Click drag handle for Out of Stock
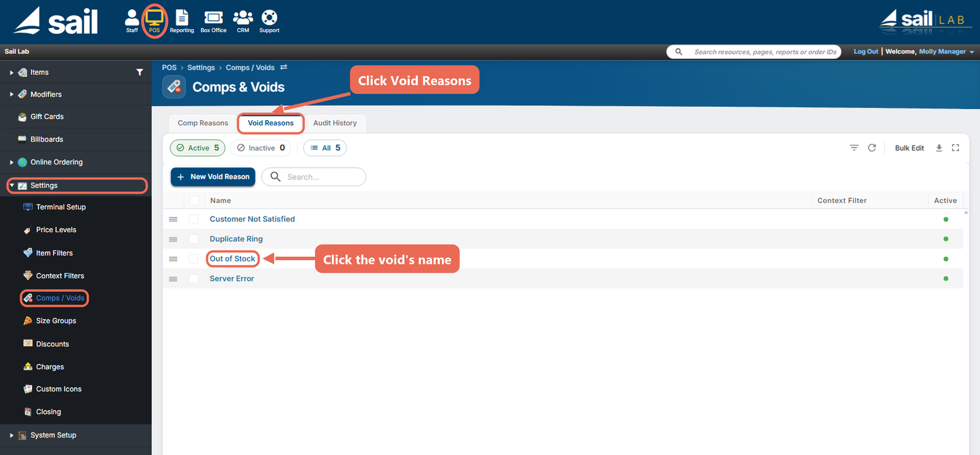980x455 pixels. click(x=173, y=259)
